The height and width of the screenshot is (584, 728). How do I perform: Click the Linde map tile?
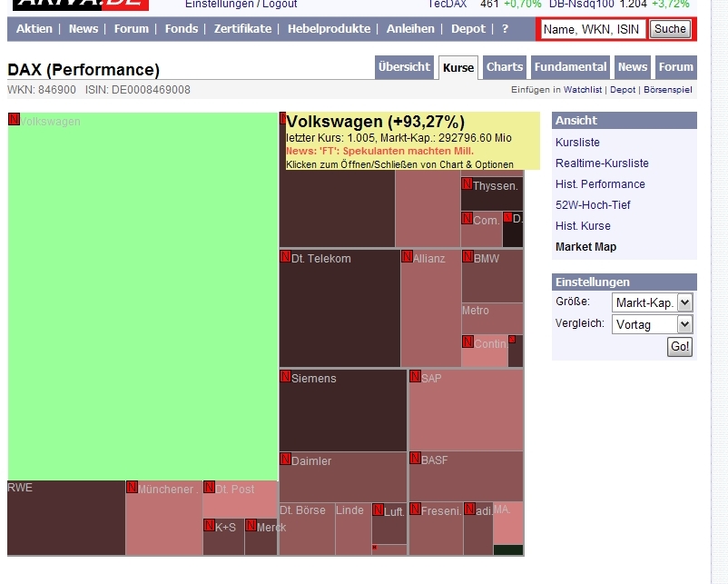pyautogui.click(x=353, y=529)
